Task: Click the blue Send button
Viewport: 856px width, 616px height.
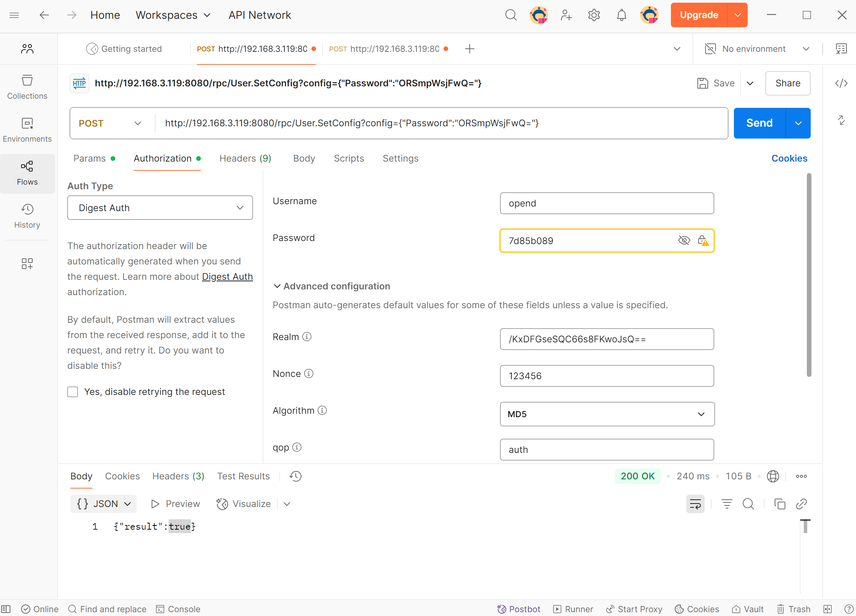Action: [759, 123]
